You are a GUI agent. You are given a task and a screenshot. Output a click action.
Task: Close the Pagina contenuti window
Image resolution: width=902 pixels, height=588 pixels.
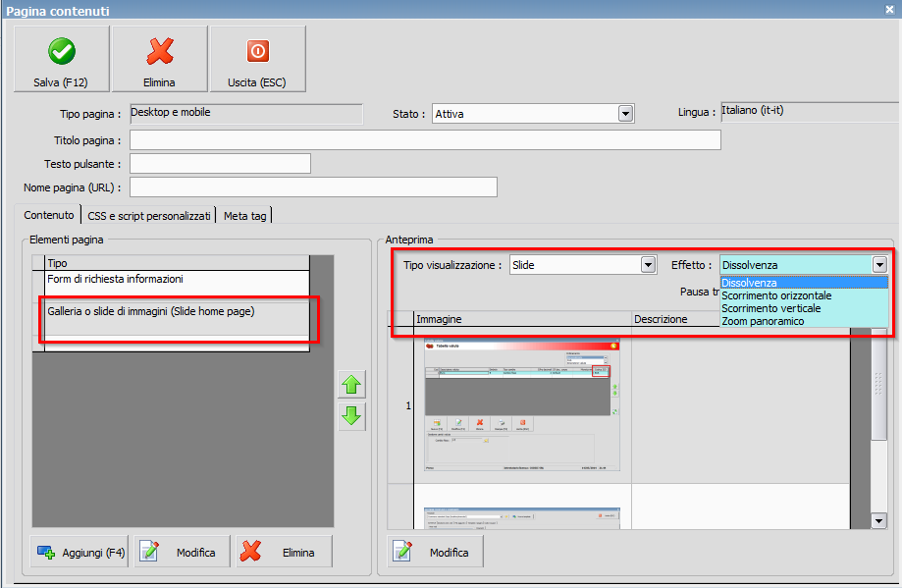click(x=889, y=10)
